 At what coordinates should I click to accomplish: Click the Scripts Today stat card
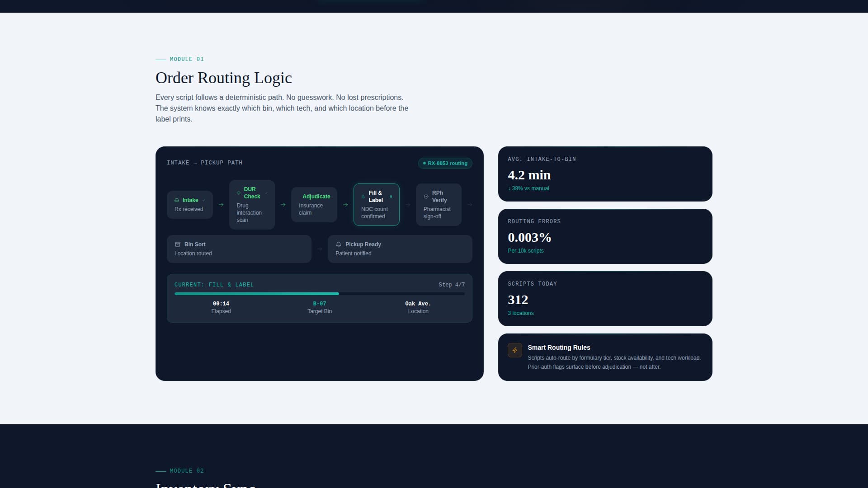605,299
